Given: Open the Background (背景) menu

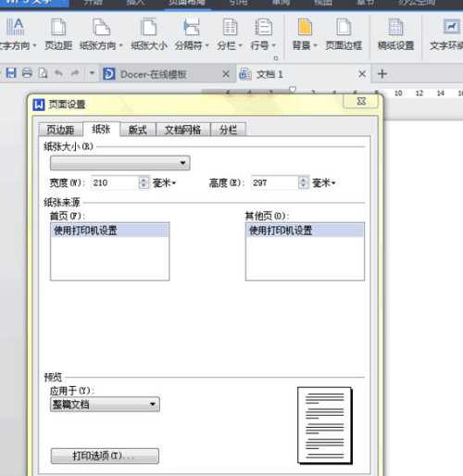Looking at the screenshot, I should 305,34.
